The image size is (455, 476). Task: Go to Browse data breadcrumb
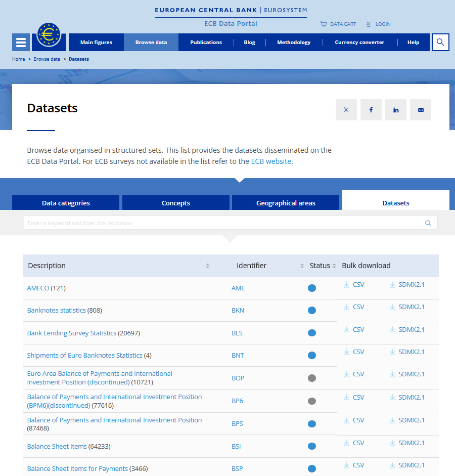47,59
